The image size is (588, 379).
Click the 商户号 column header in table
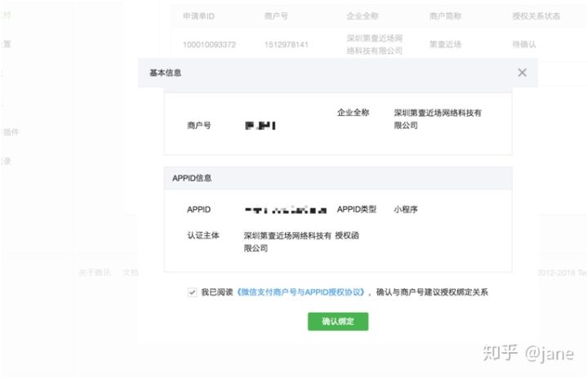pyautogui.click(x=276, y=16)
